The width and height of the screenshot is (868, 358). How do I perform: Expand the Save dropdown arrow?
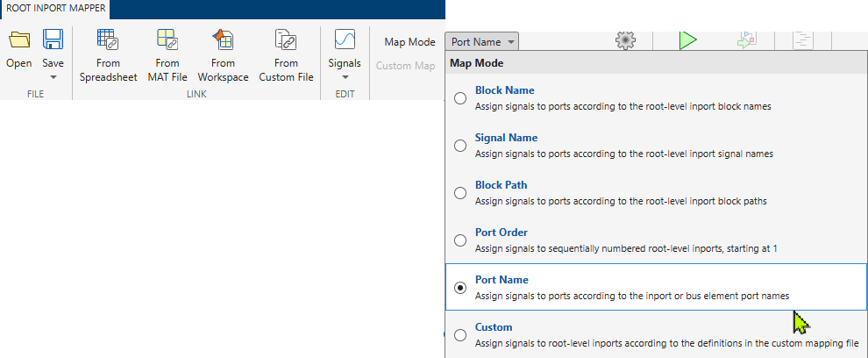53,77
